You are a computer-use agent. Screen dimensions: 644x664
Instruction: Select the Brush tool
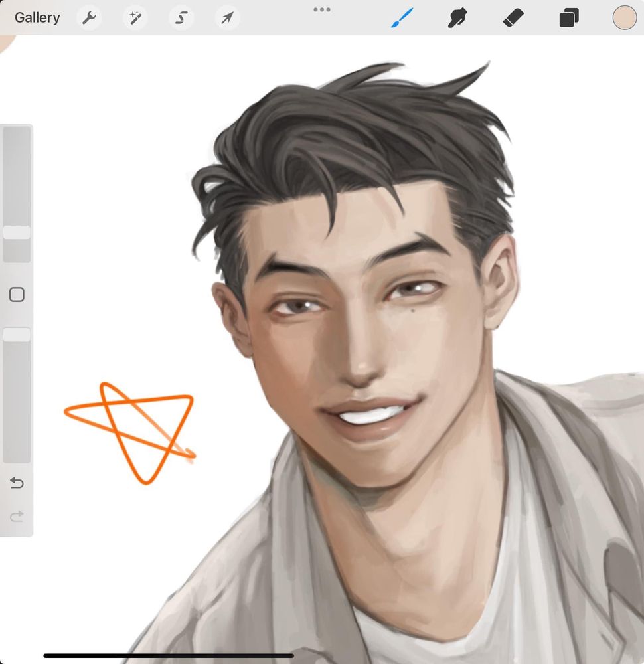point(402,18)
